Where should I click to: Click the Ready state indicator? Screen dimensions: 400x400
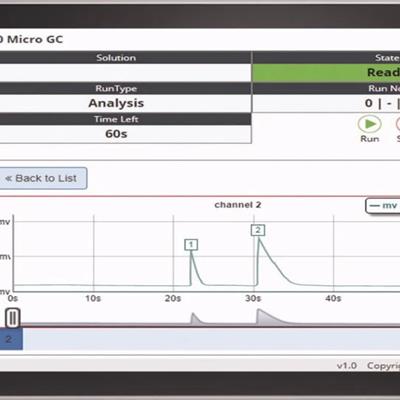(x=326, y=73)
